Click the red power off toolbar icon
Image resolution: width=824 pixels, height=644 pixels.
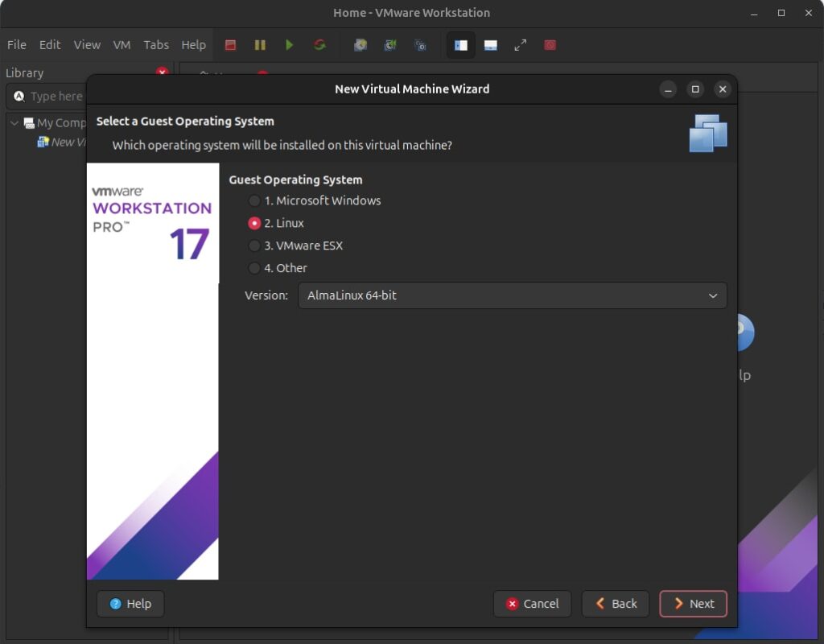tap(230, 45)
